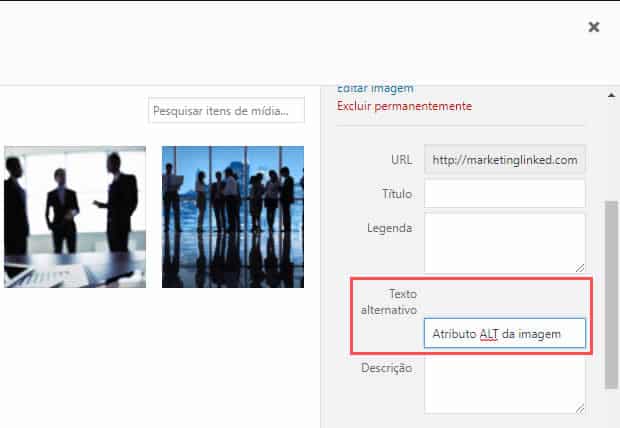Image resolution: width=620 pixels, height=428 pixels.
Task: Focus the Título text input
Action: (505, 193)
